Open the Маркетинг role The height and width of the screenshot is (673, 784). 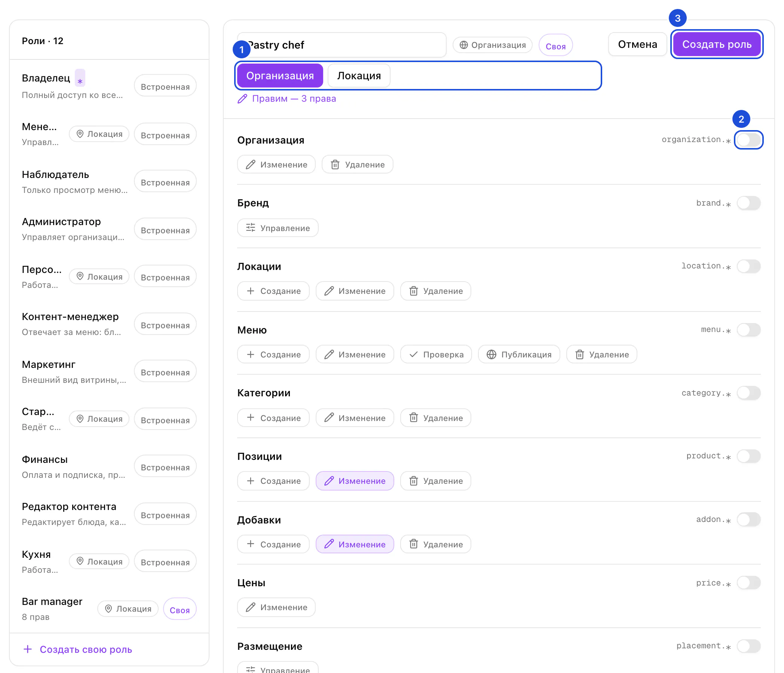(x=109, y=372)
